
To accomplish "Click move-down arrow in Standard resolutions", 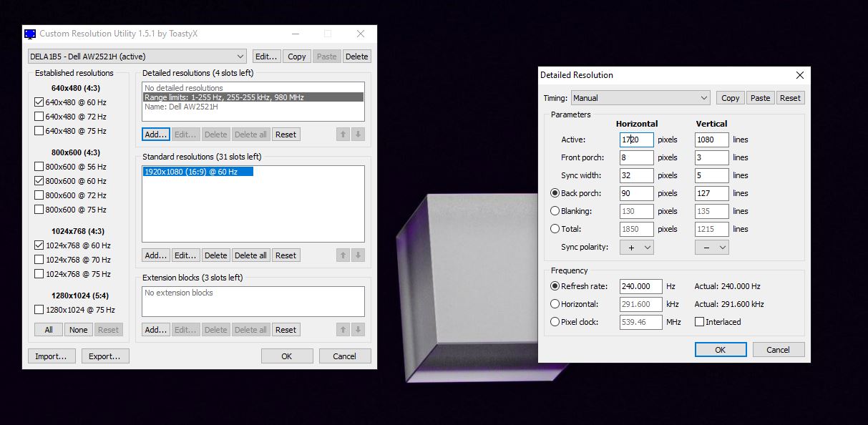I will (359, 255).
